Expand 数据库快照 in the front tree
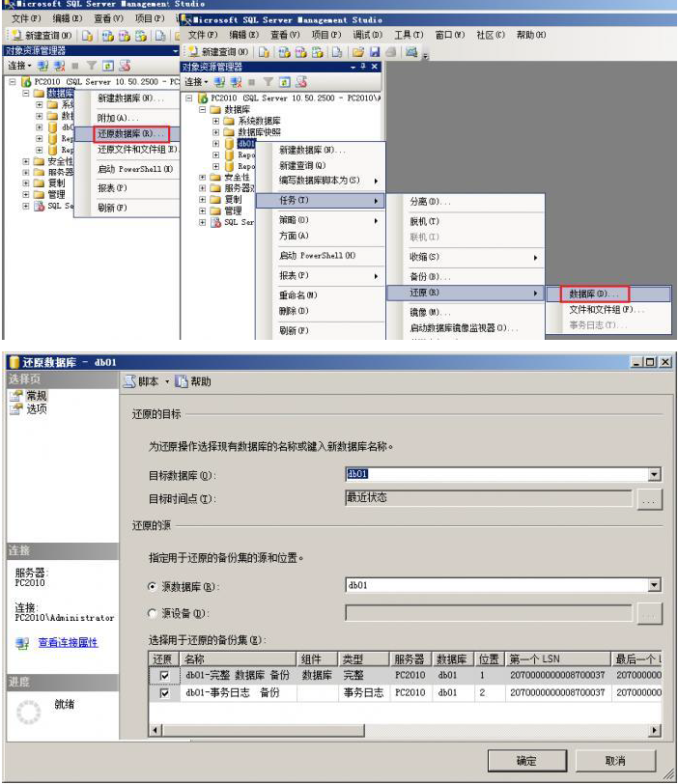Image resolution: width=678 pixels, height=784 pixels. point(215,132)
